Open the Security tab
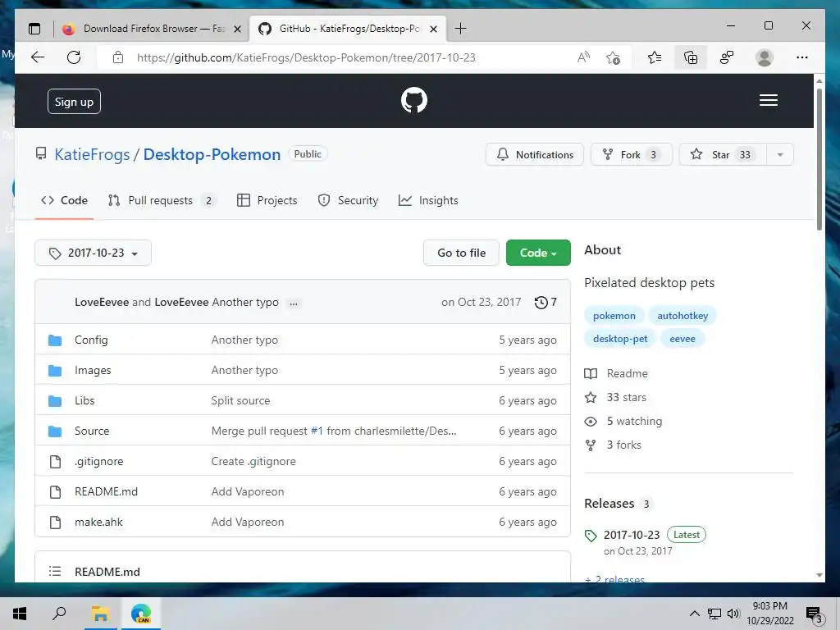Viewport: 840px width, 630px height. point(348,200)
